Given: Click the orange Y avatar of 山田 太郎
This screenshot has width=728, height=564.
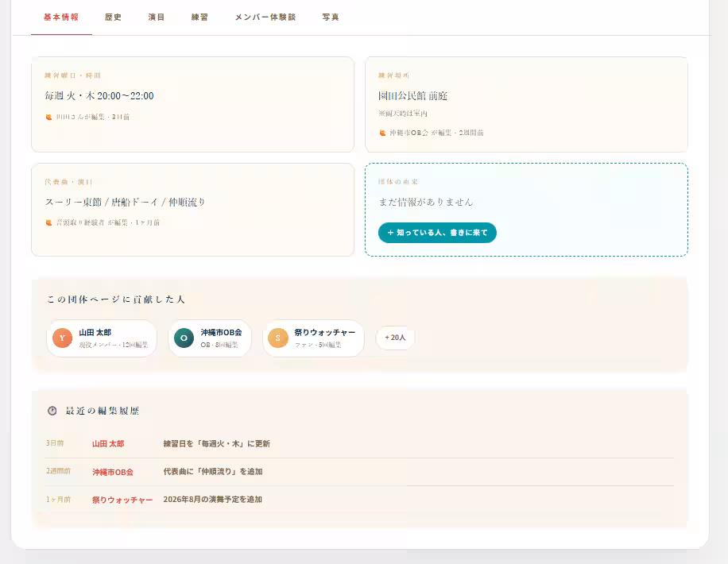Looking at the screenshot, I should pyautogui.click(x=62, y=338).
